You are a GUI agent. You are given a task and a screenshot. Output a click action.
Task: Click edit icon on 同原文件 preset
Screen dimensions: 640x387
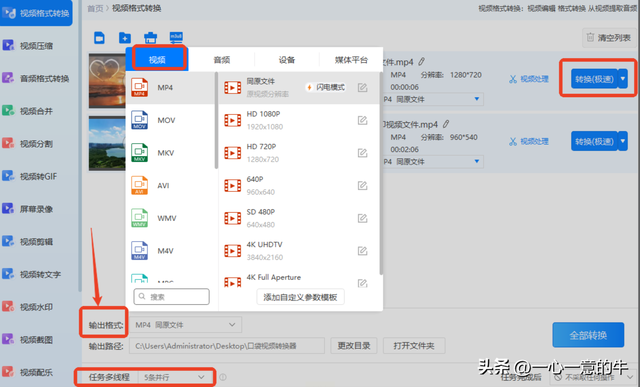(x=362, y=87)
